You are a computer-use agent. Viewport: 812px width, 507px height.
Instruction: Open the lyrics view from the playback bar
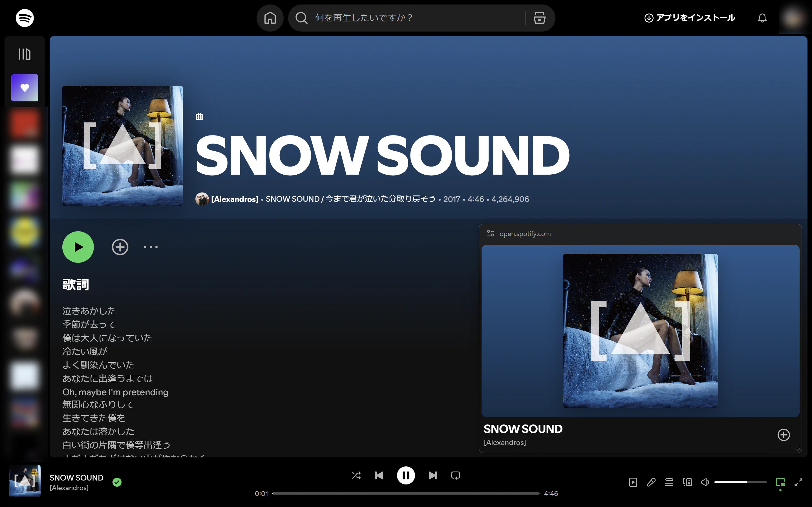(x=651, y=482)
